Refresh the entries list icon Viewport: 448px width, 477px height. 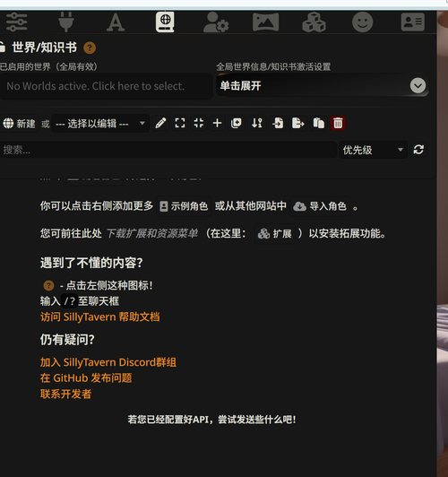pos(418,150)
